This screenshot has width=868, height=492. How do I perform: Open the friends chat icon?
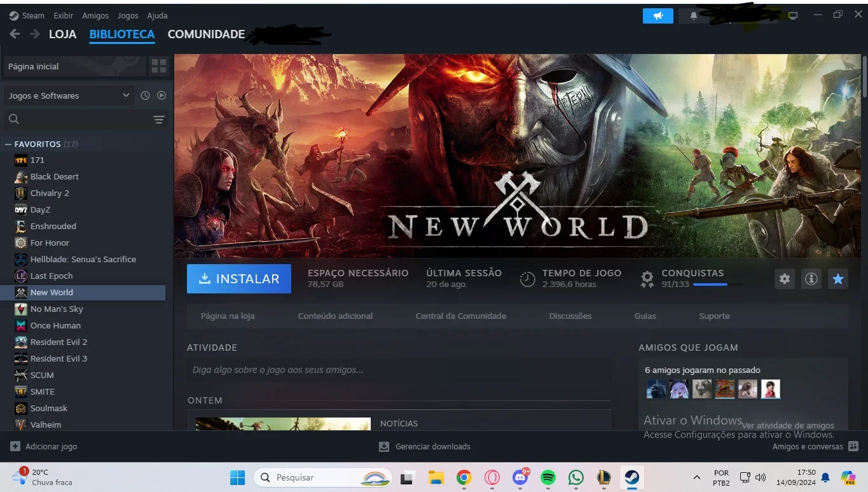click(x=853, y=447)
